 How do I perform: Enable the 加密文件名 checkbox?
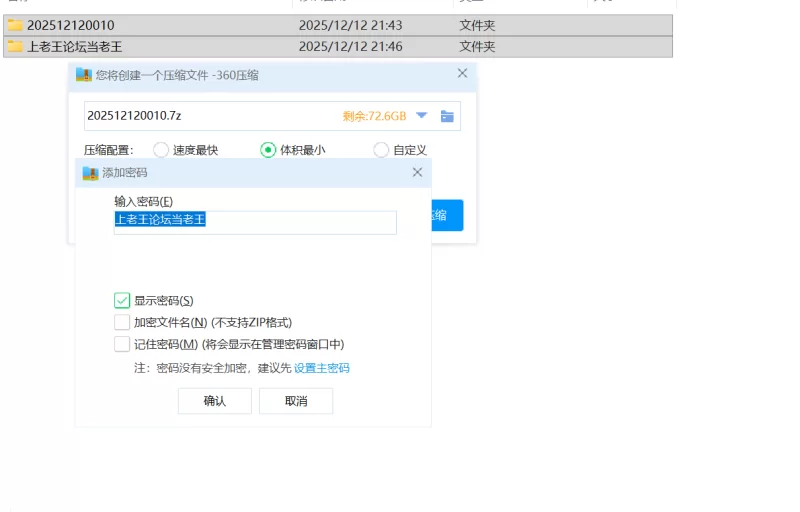point(122,322)
